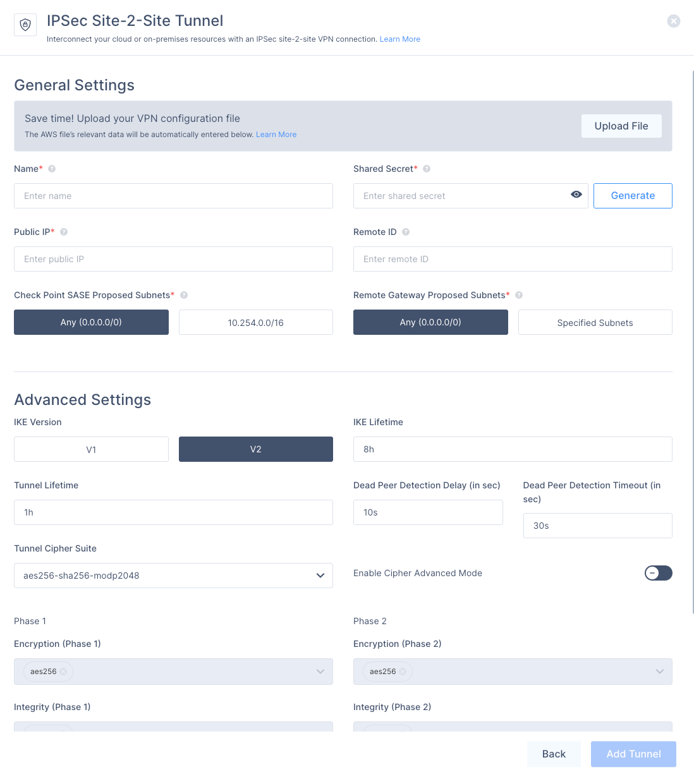Close the IPSec tunnel dialog
Image resolution: width=694 pixels, height=784 pixels.
[x=674, y=21]
